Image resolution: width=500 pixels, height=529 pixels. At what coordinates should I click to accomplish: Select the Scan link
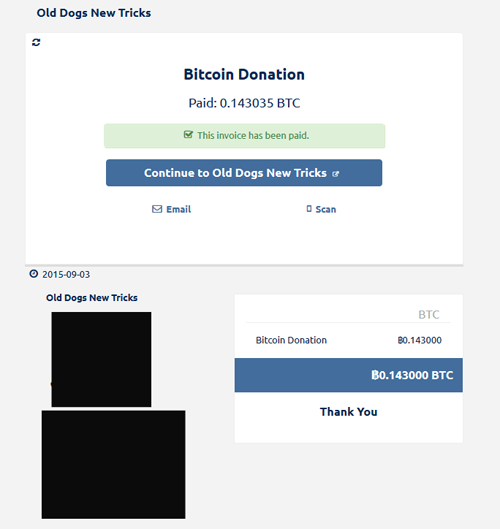[x=321, y=209]
